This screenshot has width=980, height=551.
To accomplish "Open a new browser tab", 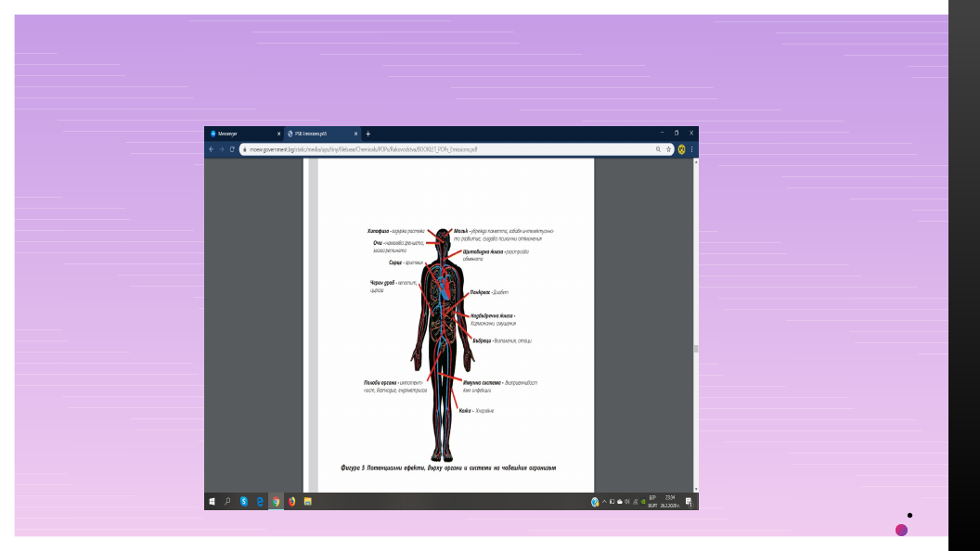I will [x=368, y=134].
